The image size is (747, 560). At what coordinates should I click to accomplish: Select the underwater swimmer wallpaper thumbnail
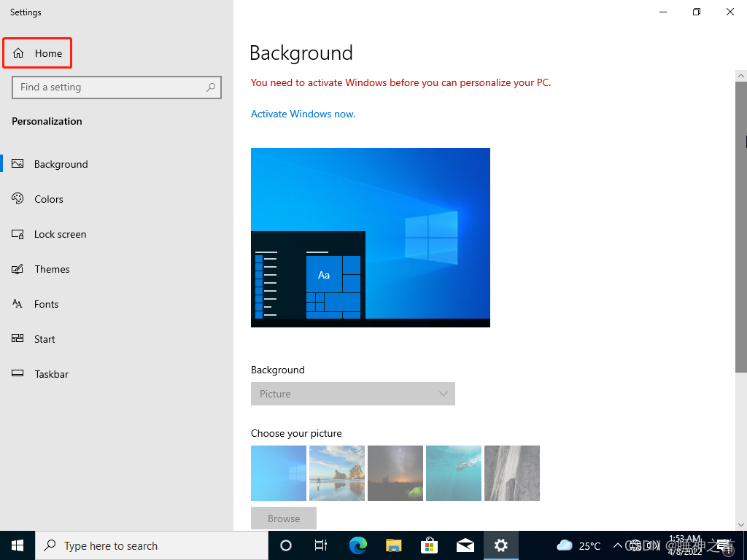click(454, 473)
